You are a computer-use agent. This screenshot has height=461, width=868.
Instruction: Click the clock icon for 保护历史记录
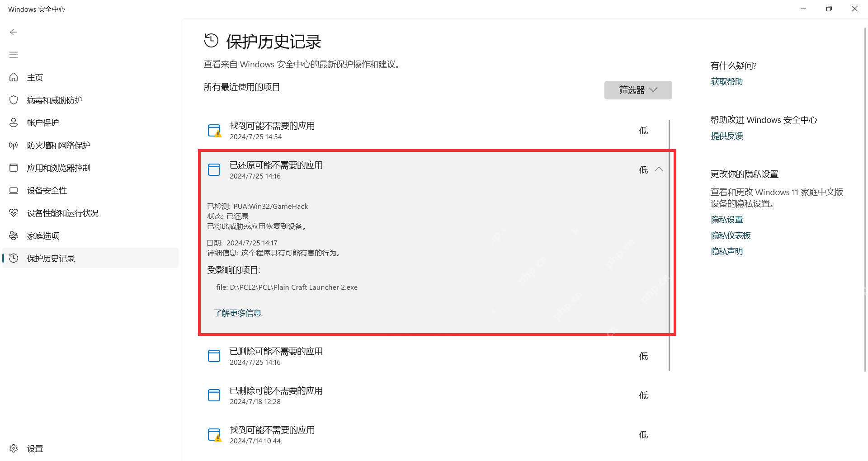click(x=14, y=258)
